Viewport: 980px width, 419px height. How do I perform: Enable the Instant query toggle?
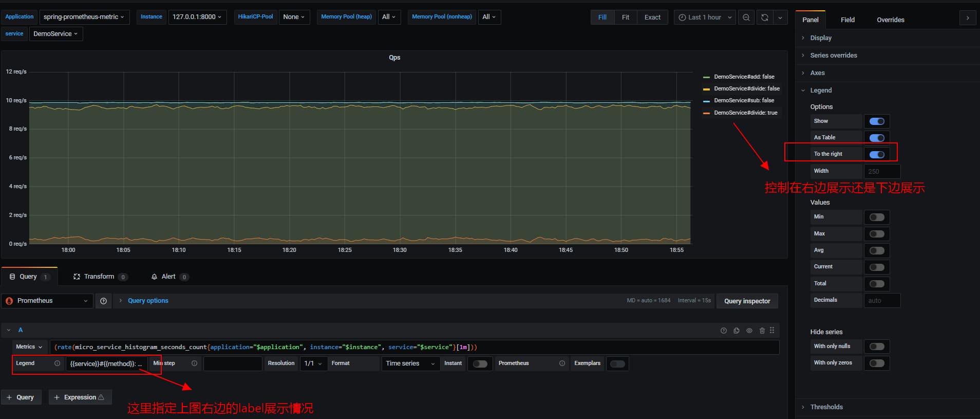pyautogui.click(x=480, y=364)
